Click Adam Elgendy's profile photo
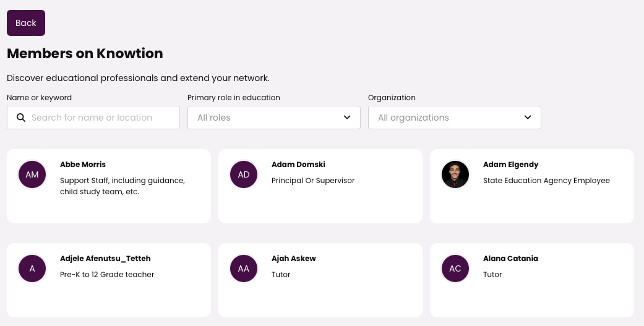This screenshot has width=644, height=326. [x=455, y=174]
